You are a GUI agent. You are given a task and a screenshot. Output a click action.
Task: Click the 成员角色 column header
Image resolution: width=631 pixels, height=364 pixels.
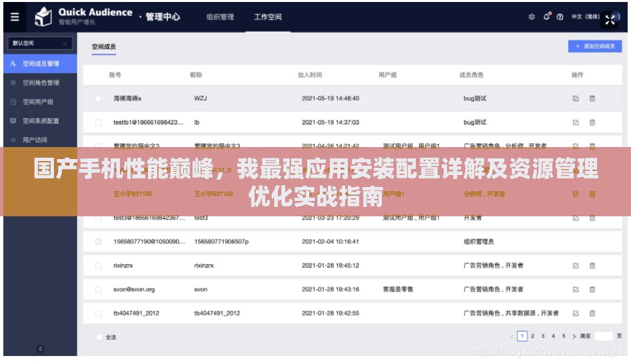[x=471, y=75]
